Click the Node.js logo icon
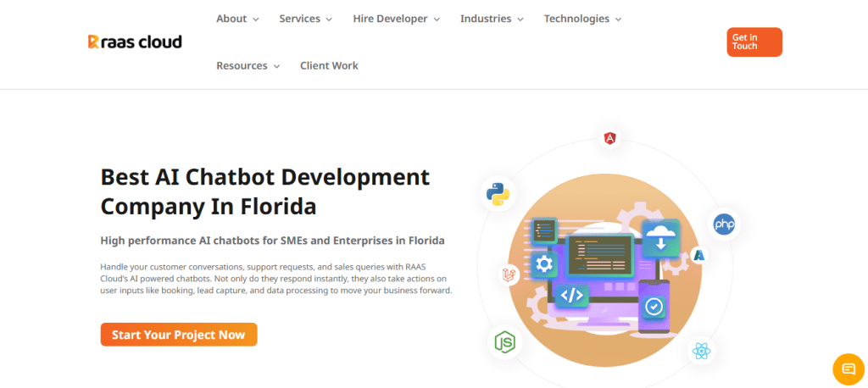Image resolution: width=868 pixels, height=388 pixels. [x=505, y=342]
